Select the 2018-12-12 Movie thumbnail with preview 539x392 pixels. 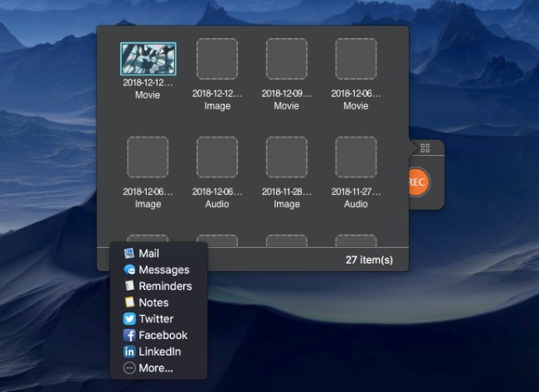coord(148,59)
